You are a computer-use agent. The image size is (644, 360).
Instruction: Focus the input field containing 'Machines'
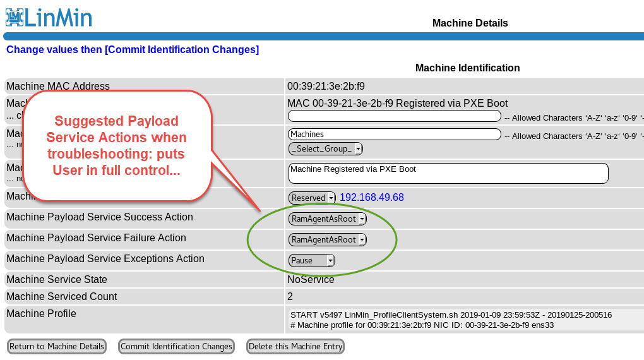[394, 135]
